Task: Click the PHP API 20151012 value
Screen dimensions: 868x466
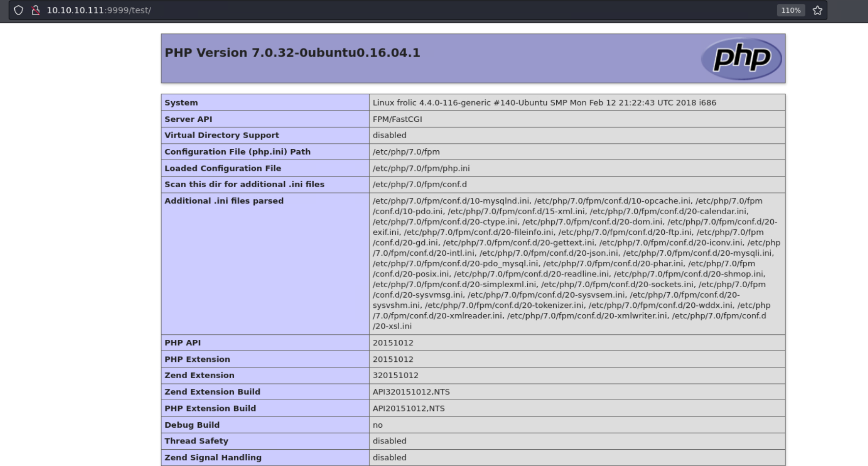Action: (393, 343)
